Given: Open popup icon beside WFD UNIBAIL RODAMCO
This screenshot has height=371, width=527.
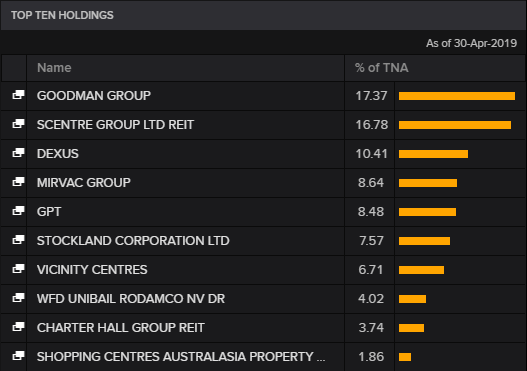Looking at the screenshot, I should [18, 298].
